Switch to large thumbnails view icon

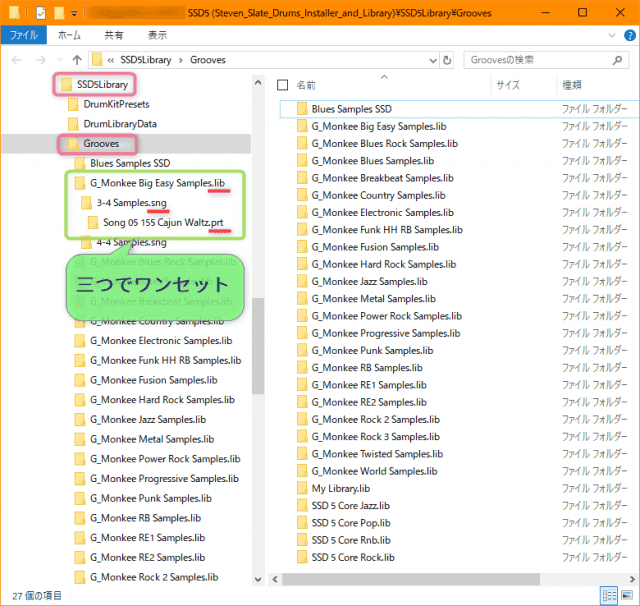coord(627,595)
